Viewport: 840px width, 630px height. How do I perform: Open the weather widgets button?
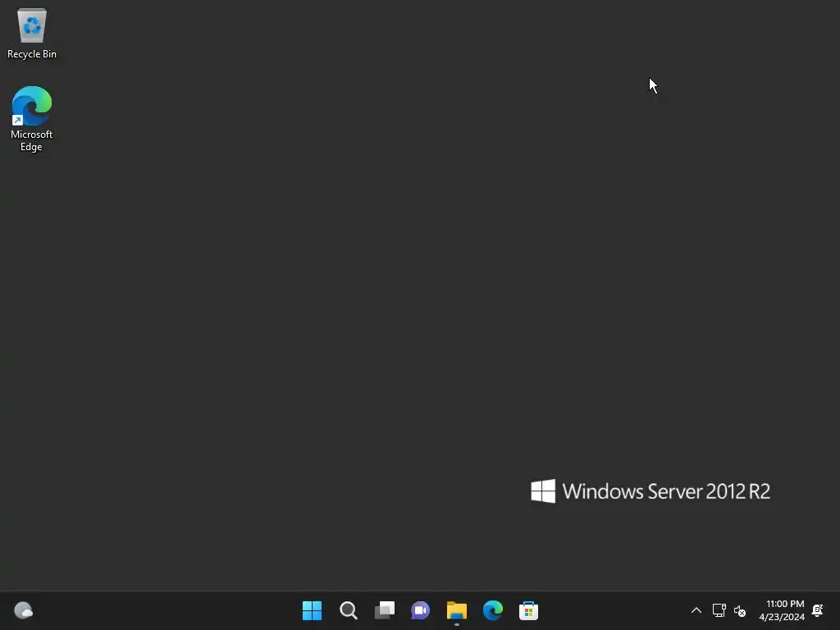click(x=23, y=610)
